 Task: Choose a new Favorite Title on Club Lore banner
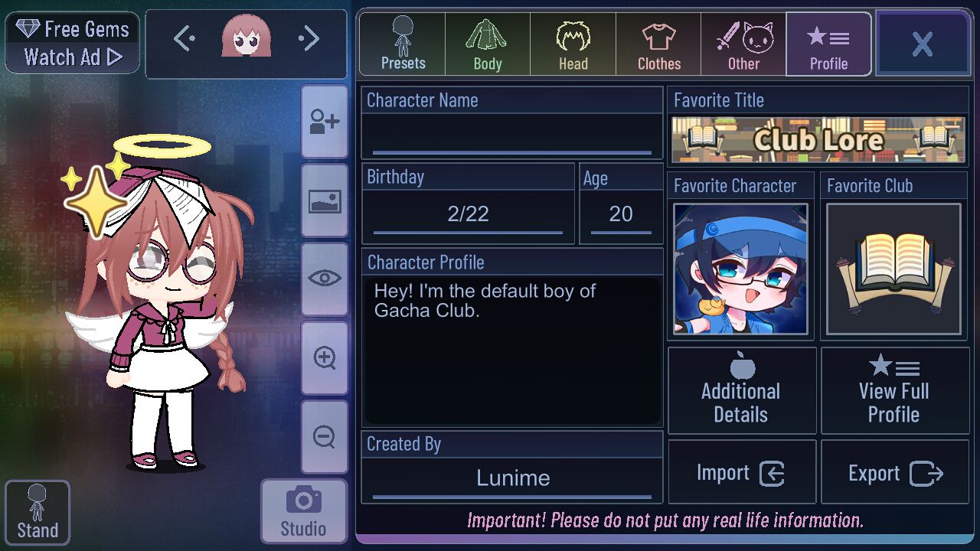point(818,139)
